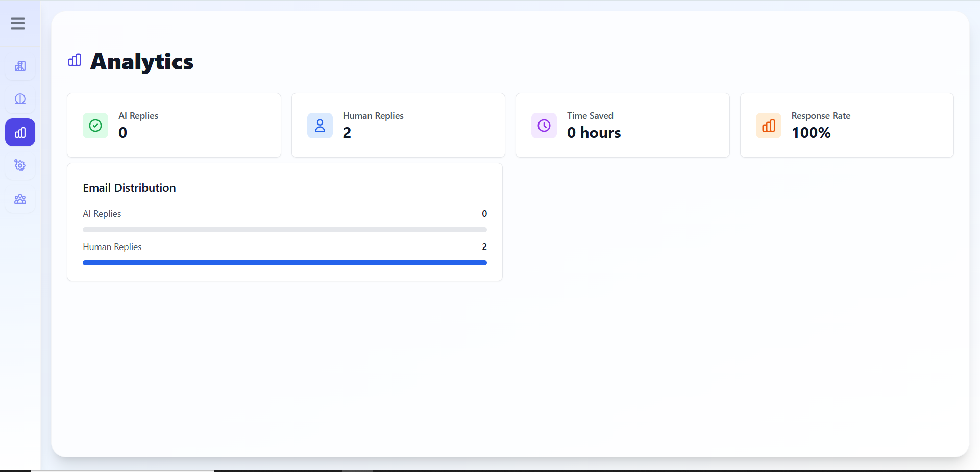Click the Response Rate card label
Screen dimensions: 980x472
(821, 116)
